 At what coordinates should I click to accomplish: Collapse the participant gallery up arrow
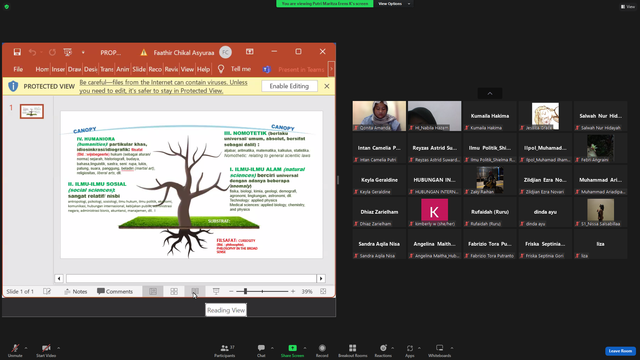coord(490,93)
